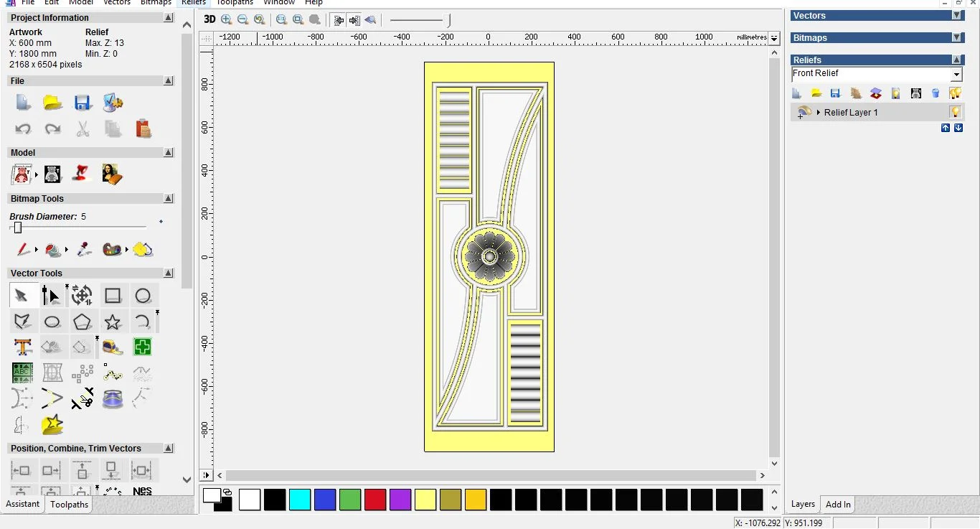Screen dimensions: 980x529
Task: Pick the cyan color swatch
Action: click(300, 500)
